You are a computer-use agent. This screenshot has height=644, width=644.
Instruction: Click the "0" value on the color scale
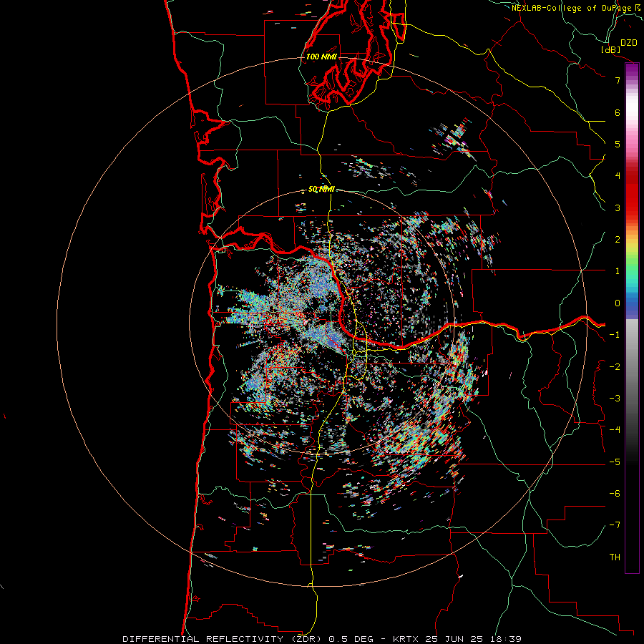click(618, 303)
